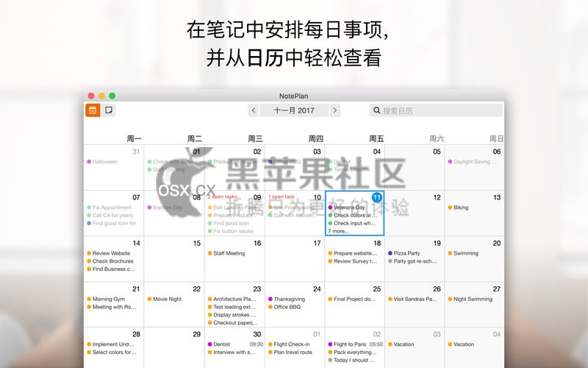Image resolution: width=588 pixels, height=368 pixels.
Task: Select the empty day 15 cell
Action: coord(174,259)
